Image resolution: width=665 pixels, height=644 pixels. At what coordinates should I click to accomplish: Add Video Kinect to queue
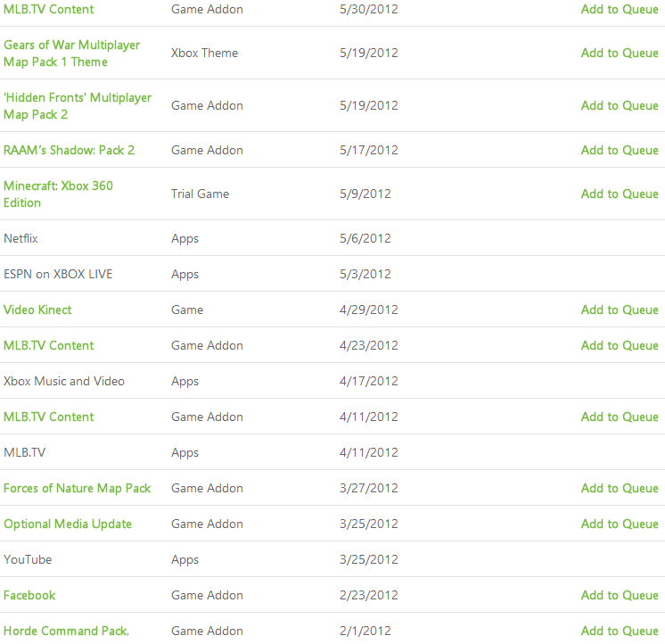(x=620, y=310)
